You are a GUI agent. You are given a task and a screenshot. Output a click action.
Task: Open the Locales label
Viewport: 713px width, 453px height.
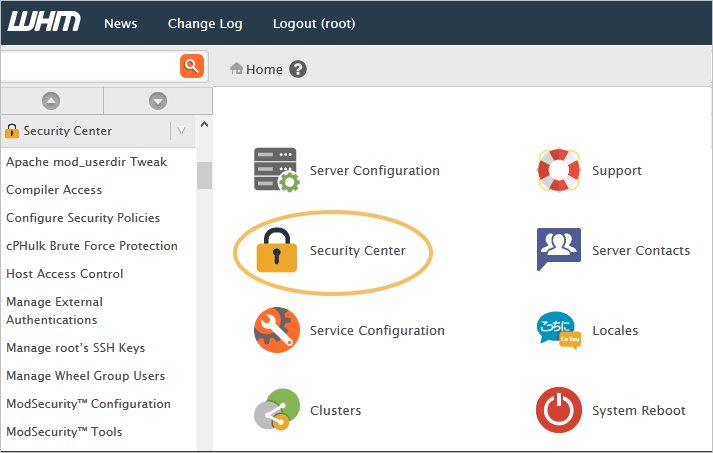tap(615, 331)
